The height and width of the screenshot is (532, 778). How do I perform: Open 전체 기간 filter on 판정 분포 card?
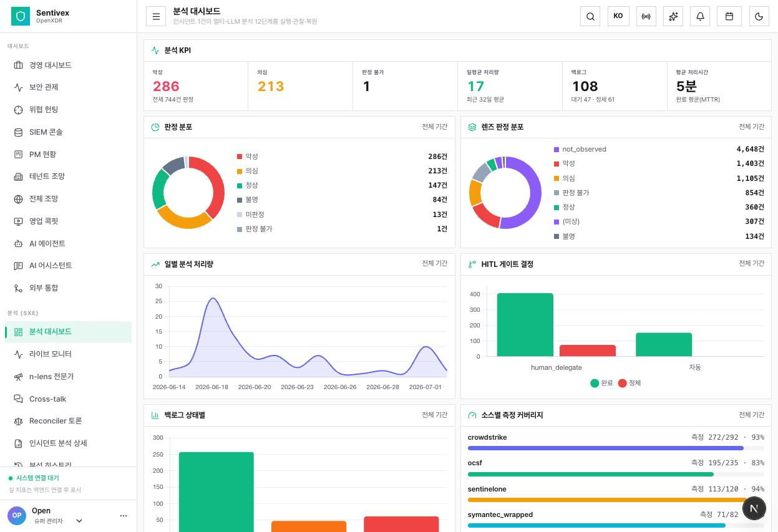tap(434, 127)
